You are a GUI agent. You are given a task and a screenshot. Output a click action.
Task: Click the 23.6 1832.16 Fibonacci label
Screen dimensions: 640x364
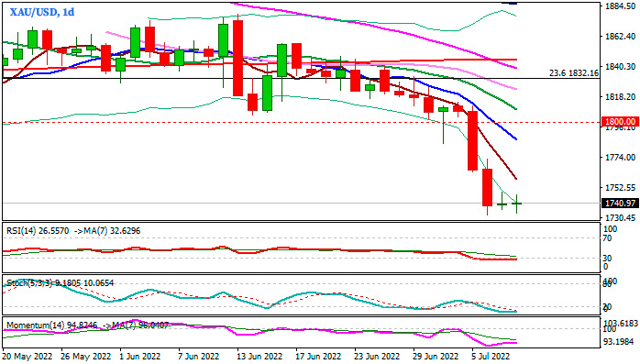(574, 73)
